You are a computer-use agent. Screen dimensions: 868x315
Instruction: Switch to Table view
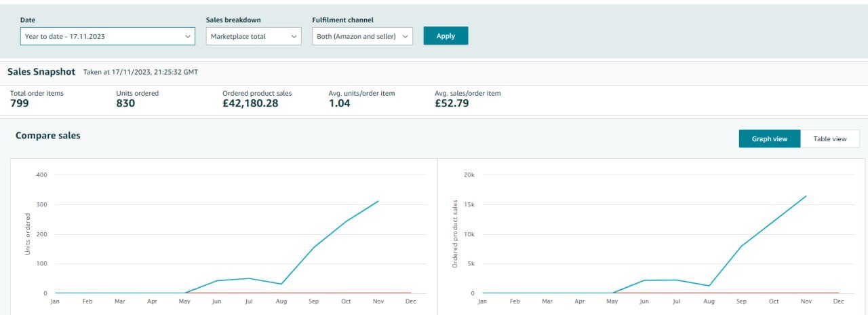[x=830, y=138]
